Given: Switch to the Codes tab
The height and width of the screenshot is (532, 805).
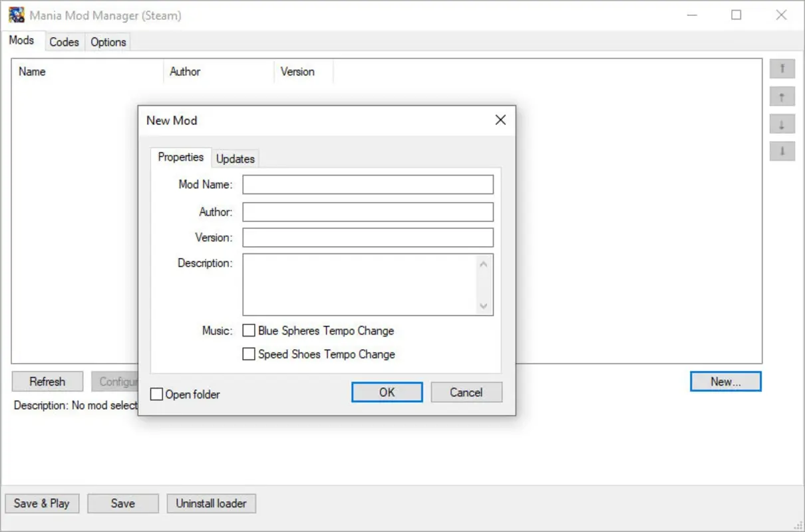Looking at the screenshot, I should 64,41.
